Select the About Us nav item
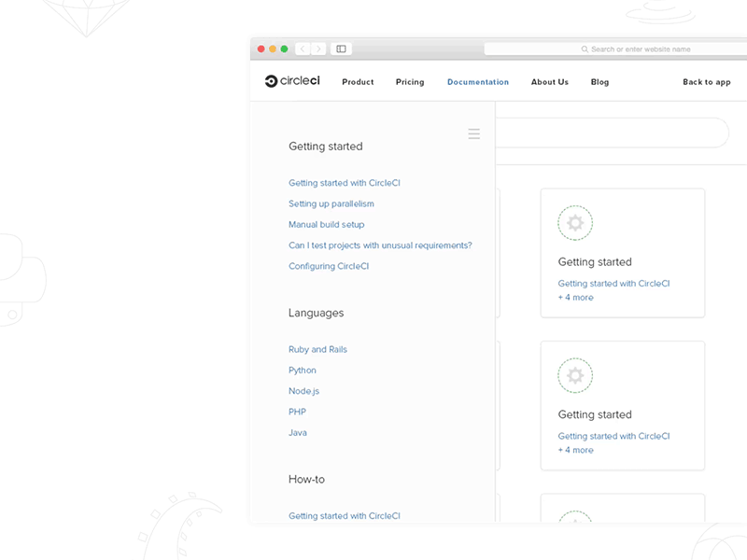 tap(550, 82)
